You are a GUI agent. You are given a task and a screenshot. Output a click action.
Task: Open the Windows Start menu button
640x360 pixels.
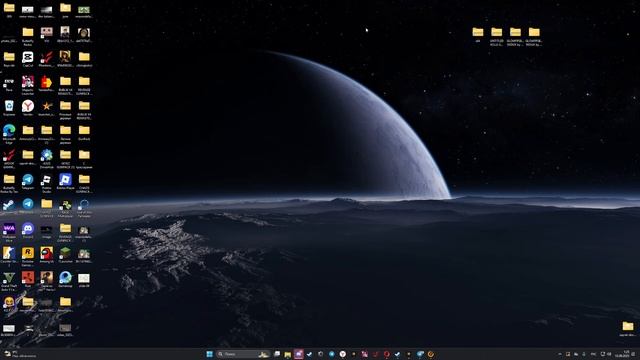(x=209, y=354)
